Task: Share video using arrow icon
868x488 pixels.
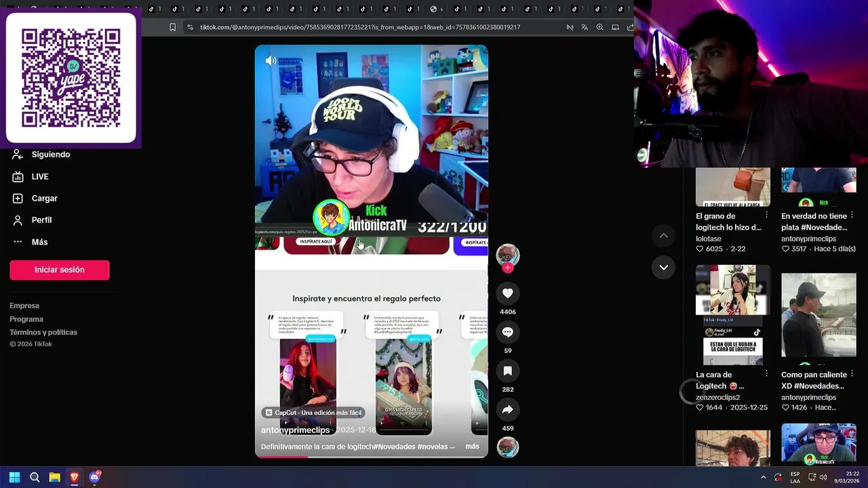Action: (507, 410)
